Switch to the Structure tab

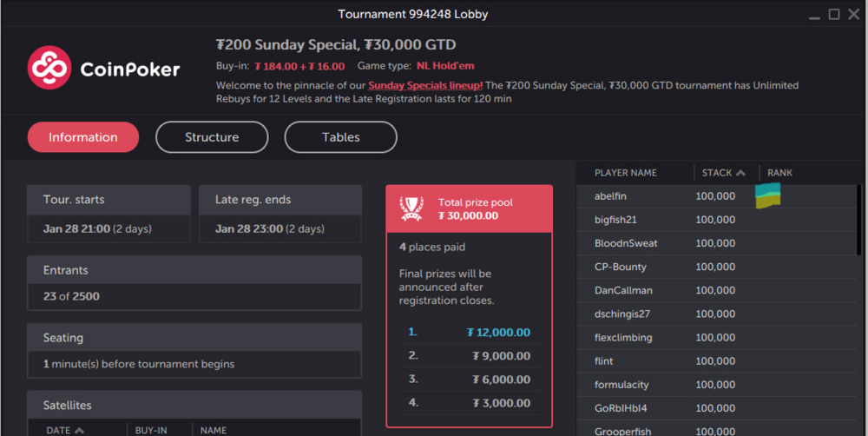(x=212, y=137)
